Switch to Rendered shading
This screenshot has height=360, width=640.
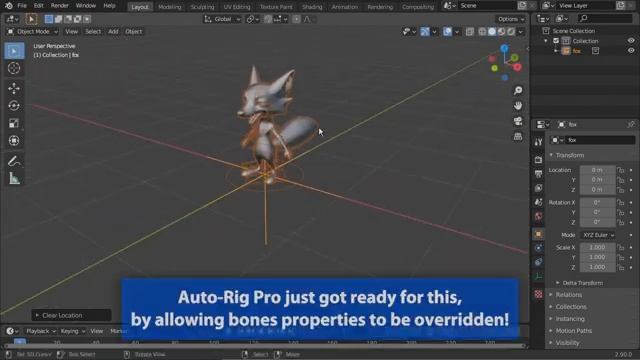point(511,32)
